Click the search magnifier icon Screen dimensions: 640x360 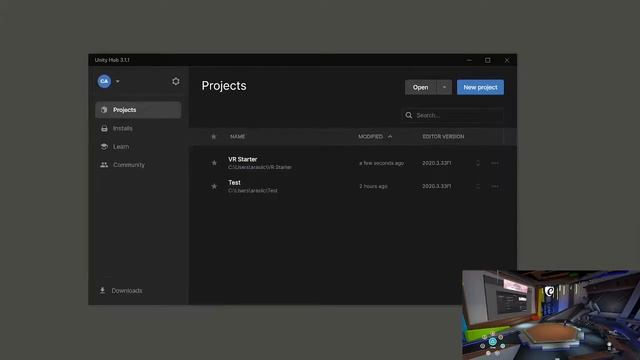pyautogui.click(x=409, y=116)
